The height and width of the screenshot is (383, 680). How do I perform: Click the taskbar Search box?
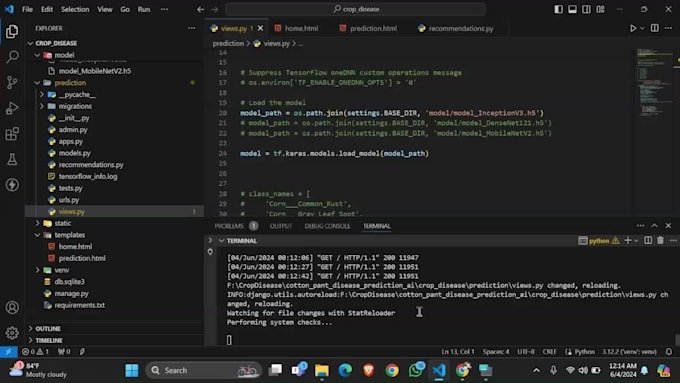point(203,370)
